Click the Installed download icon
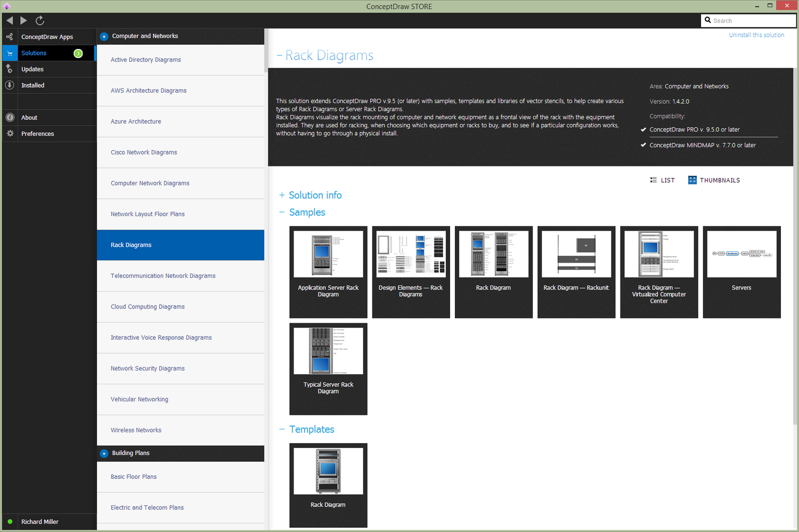This screenshot has height=532, width=799. (10, 85)
